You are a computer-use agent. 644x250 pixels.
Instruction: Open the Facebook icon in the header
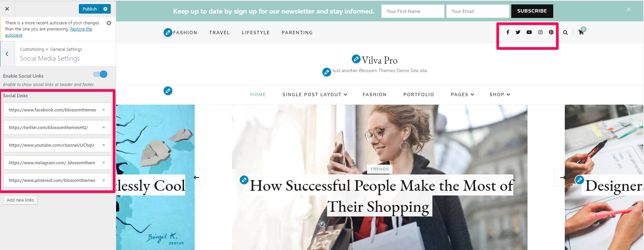pyautogui.click(x=508, y=32)
